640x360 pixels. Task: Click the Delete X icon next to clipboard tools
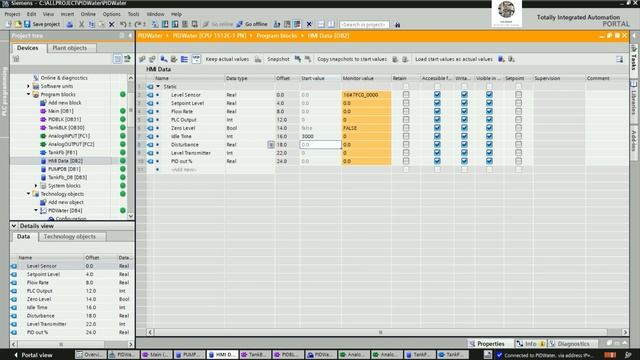tap(111, 24)
